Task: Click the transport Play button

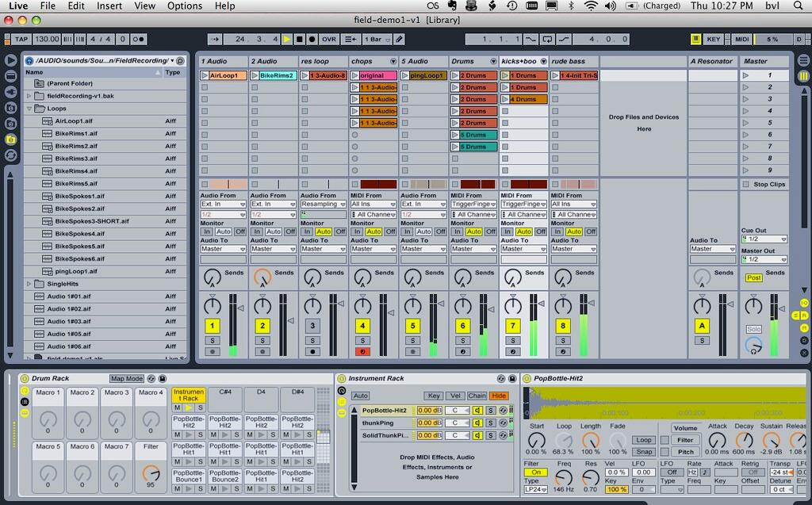Action: (287, 39)
